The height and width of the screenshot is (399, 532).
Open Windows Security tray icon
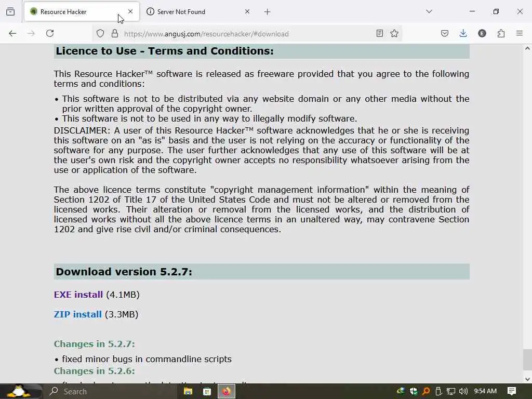pyautogui.click(x=413, y=391)
